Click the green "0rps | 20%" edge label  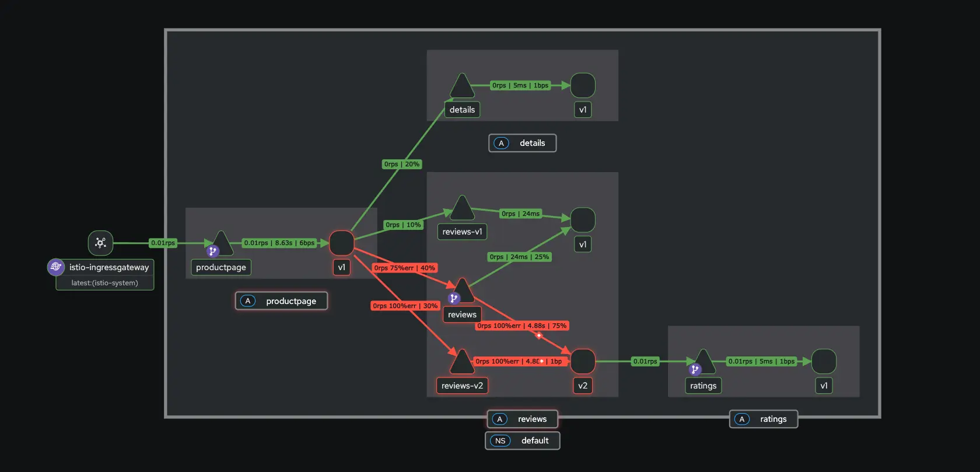[x=401, y=164]
